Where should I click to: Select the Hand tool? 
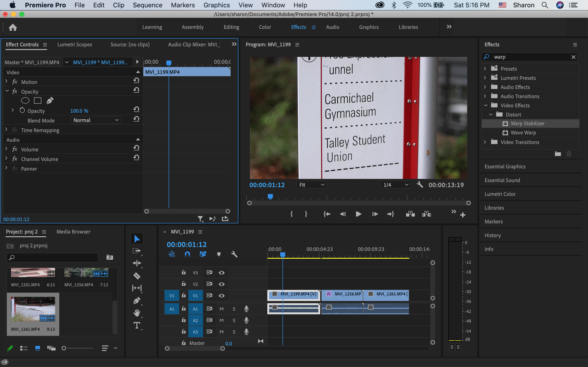point(137,313)
